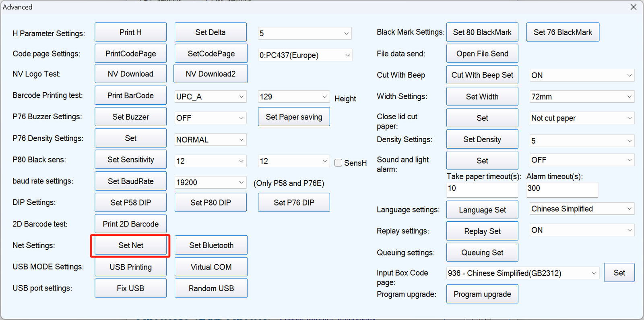The width and height of the screenshot is (644, 320).
Task: Expand the Cut With Beep ON dropdown
Action: (x=582, y=75)
